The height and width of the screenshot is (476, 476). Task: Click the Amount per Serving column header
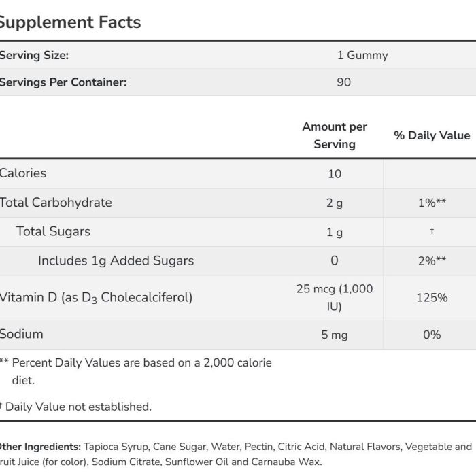coord(335,135)
